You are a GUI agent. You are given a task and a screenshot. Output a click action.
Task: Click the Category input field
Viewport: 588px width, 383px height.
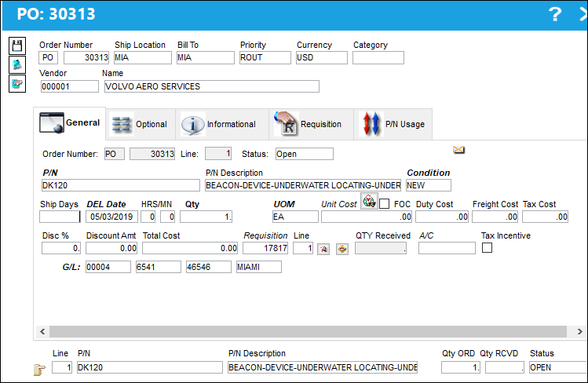coord(378,58)
